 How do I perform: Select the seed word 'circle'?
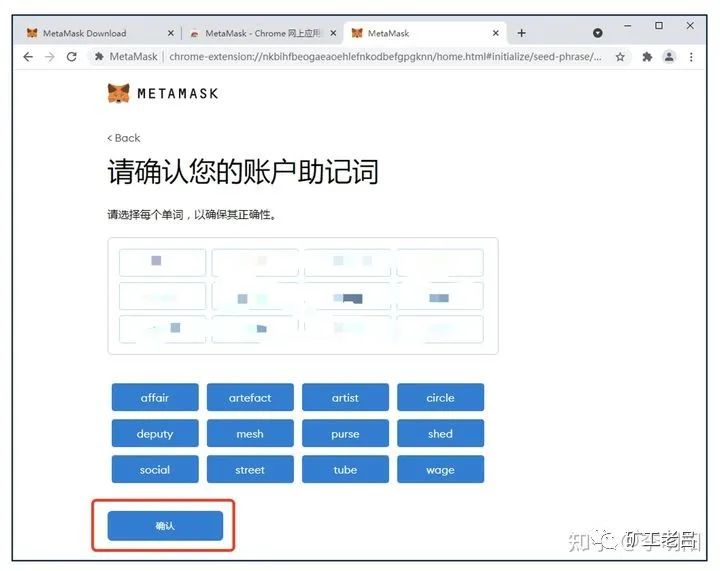(x=440, y=397)
